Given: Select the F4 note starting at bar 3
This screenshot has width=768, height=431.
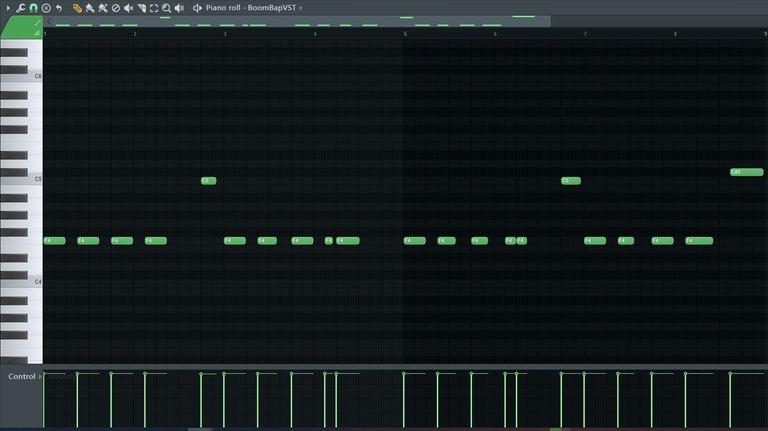Looking at the screenshot, I should click(x=235, y=240).
